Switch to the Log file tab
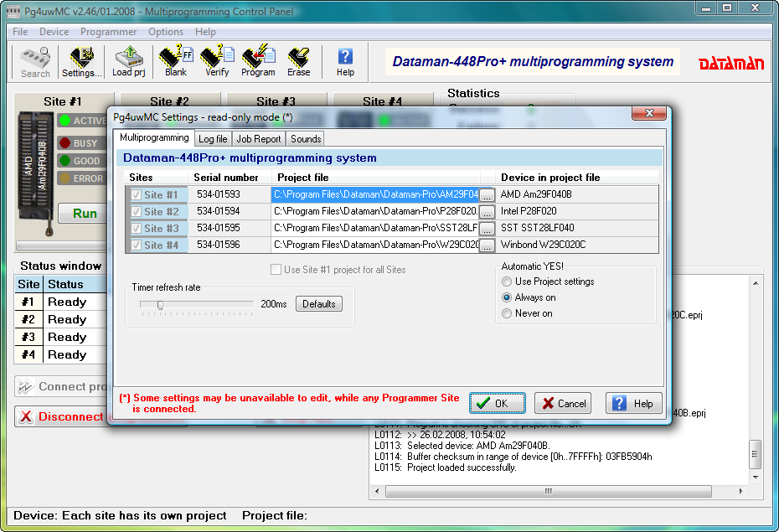Screen dimensions: 779x532 click(x=213, y=139)
